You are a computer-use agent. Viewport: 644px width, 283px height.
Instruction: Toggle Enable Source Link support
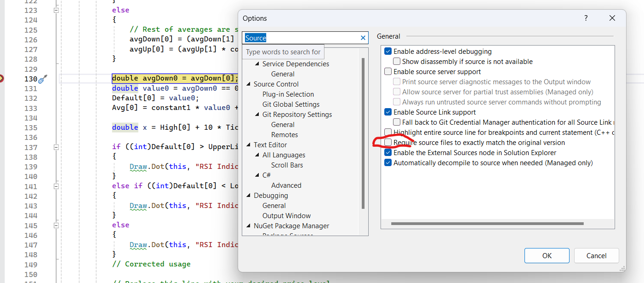tap(388, 112)
